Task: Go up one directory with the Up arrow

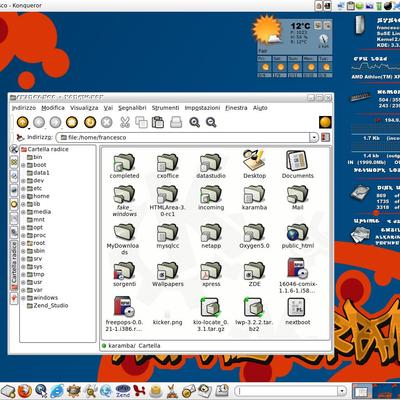Action: tap(22, 123)
